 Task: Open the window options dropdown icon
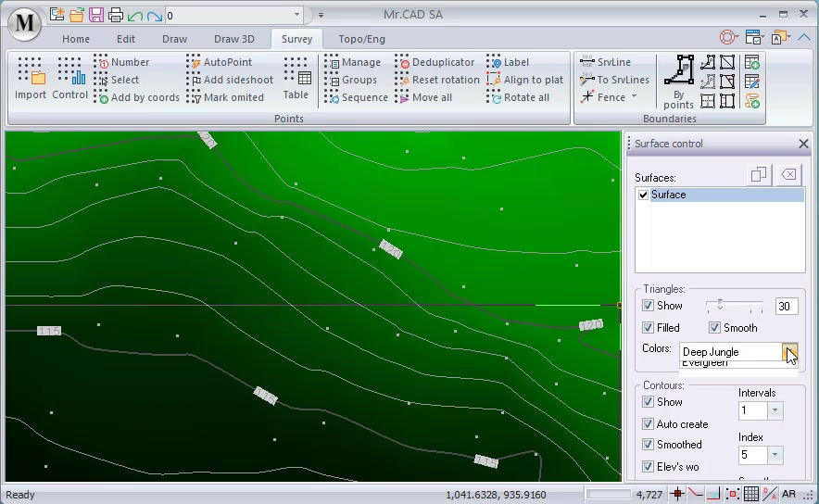754,38
